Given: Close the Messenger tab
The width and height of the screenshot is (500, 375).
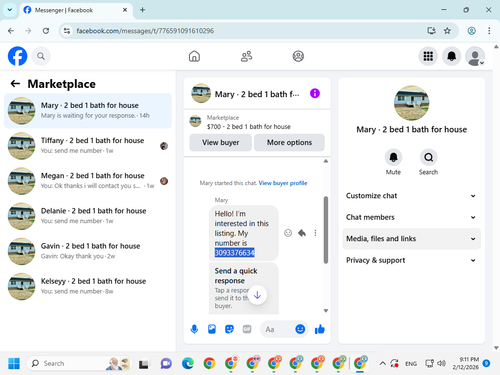Looking at the screenshot, I should 125,10.
